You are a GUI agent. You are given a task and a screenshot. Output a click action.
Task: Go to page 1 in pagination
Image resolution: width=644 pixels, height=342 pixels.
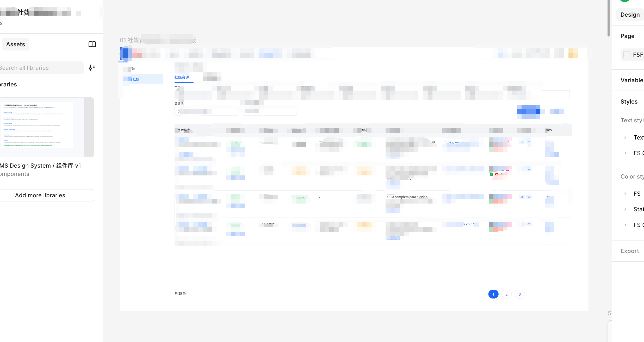tap(493, 294)
